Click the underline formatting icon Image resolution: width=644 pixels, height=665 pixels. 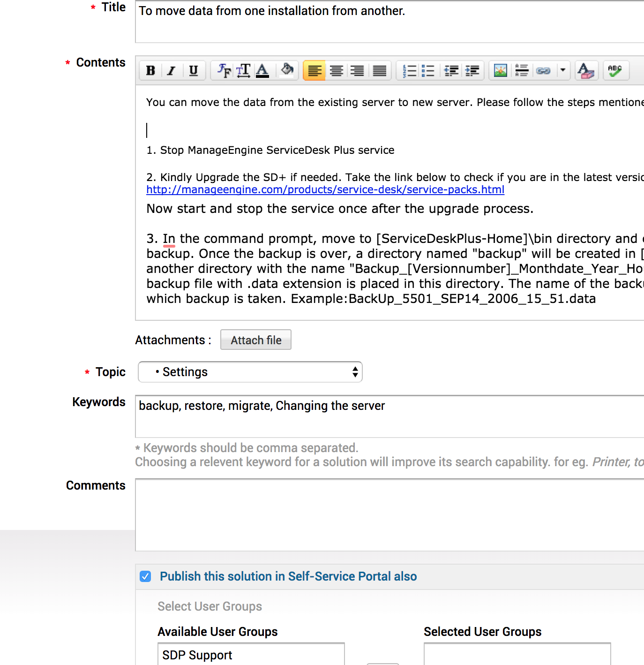pos(193,71)
